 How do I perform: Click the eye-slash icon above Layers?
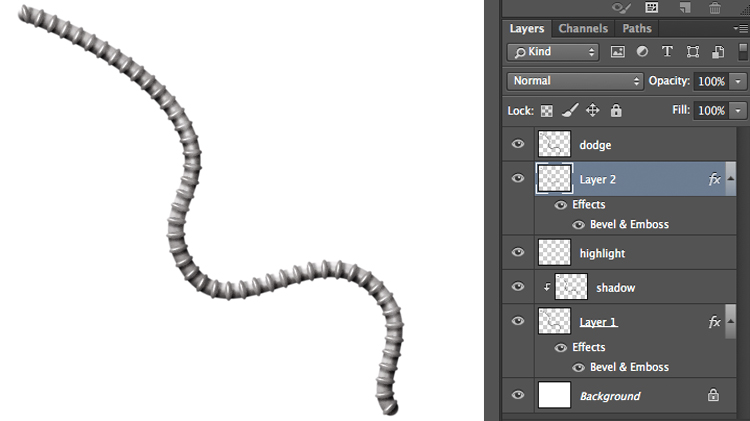pyautogui.click(x=621, y=8)
